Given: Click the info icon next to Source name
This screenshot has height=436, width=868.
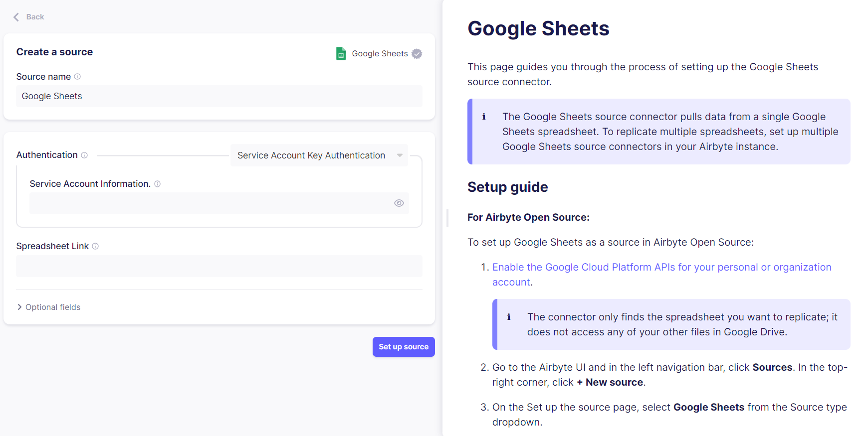Looking at the screenshot, I should point(77,77).
